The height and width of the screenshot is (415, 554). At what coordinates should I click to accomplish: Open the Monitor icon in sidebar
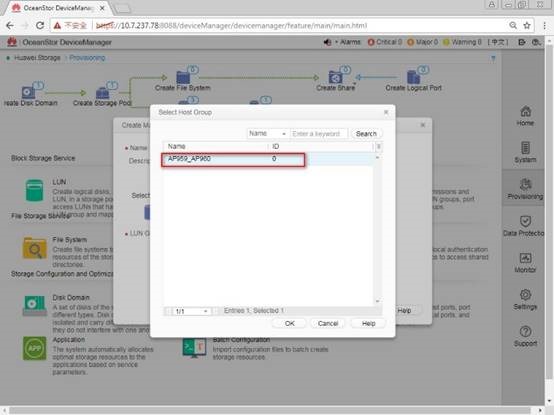pos(525,258)
